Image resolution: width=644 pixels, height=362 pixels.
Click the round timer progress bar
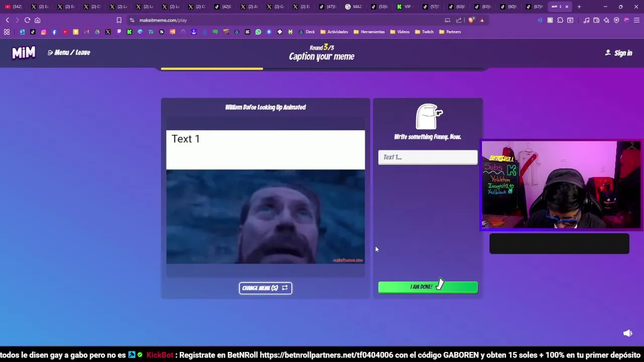pos(322,68)
